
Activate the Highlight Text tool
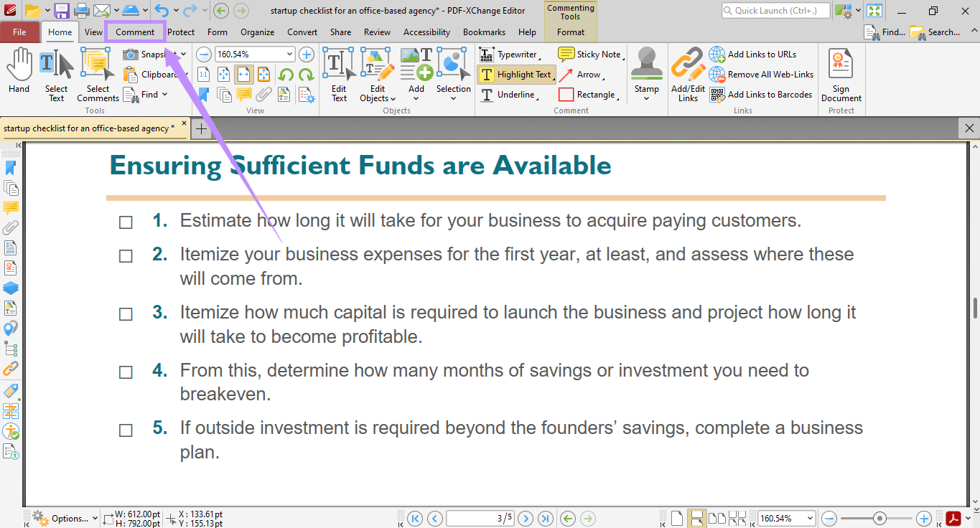[516, 74]
